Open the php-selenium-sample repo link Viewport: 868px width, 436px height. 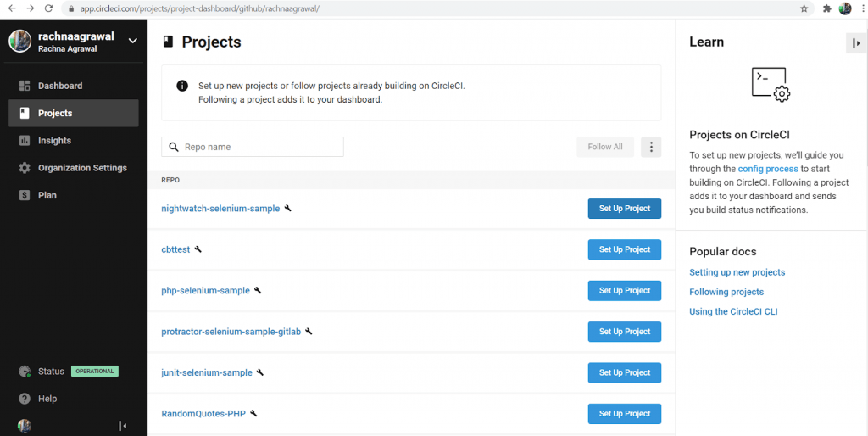point(205,291)
